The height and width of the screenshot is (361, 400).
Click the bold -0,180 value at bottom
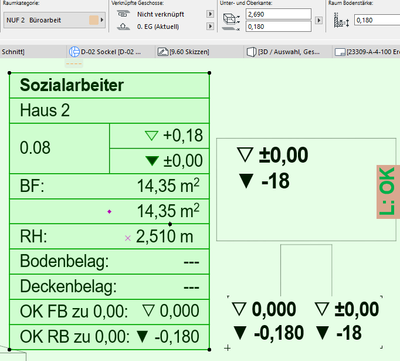coord(279,333)
